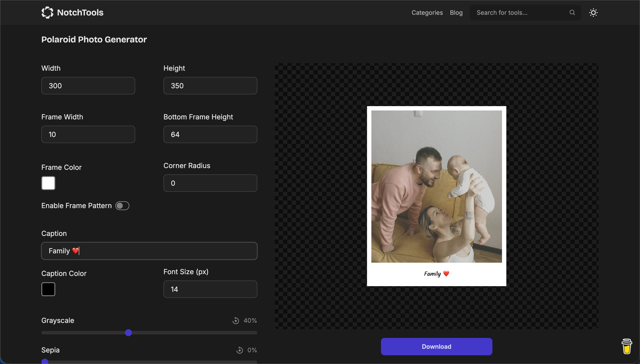Reset Grayscale value with reset icon
The height and width of the screenshot is (364, 640).
(x=236, y=321)
